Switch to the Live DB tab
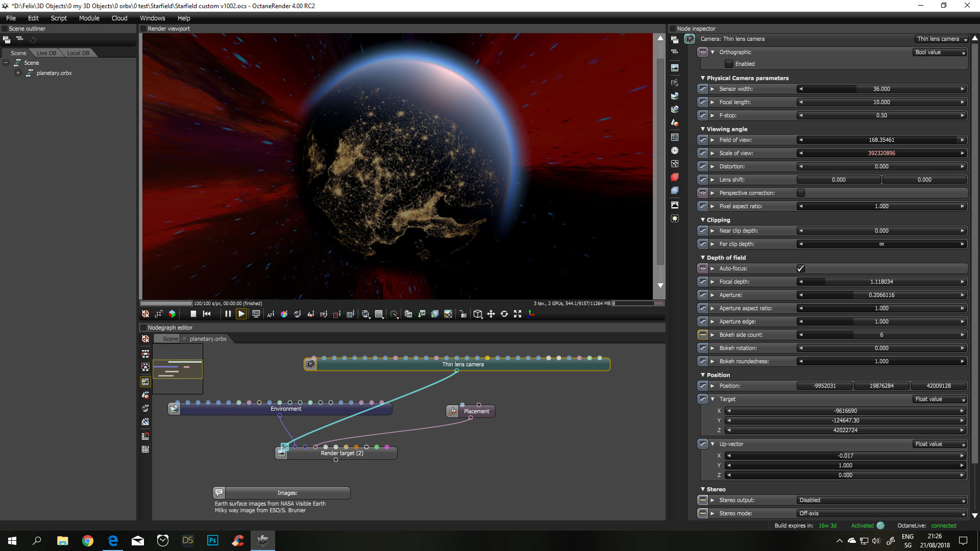 46,53
